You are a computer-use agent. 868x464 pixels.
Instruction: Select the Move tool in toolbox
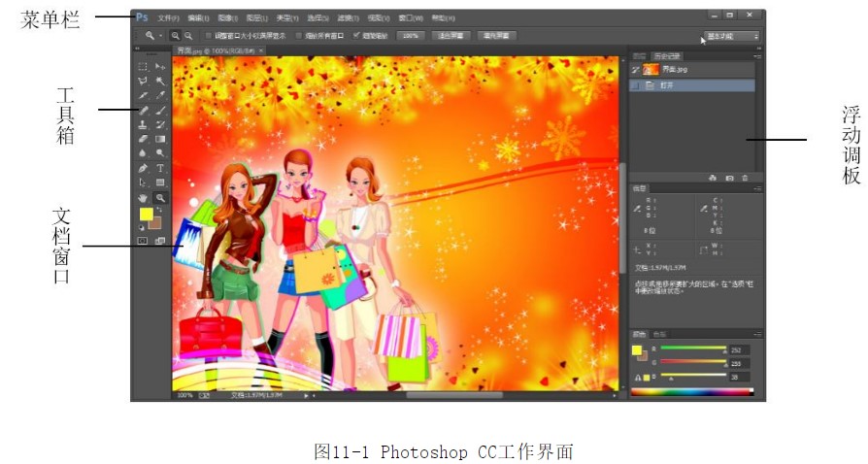point(160,66)
